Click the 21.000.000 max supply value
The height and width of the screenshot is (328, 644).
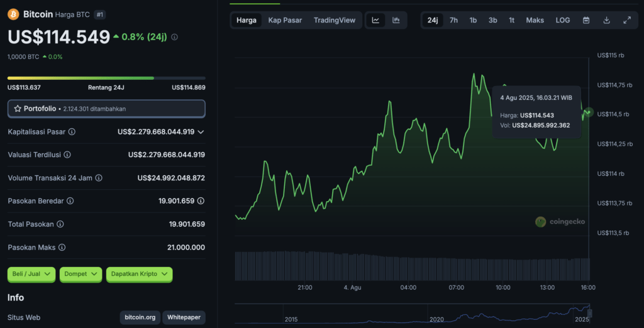point(187,248)
